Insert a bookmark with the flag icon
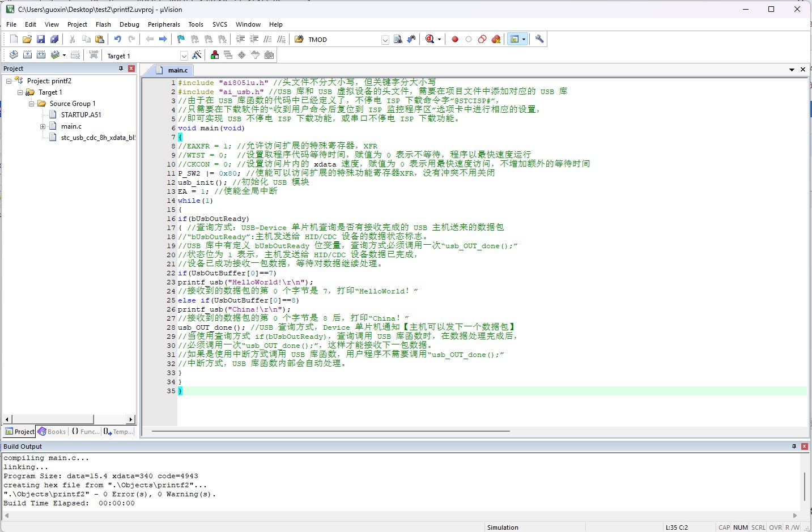This screenshot has width=812, height=532. tap(181, 39)
